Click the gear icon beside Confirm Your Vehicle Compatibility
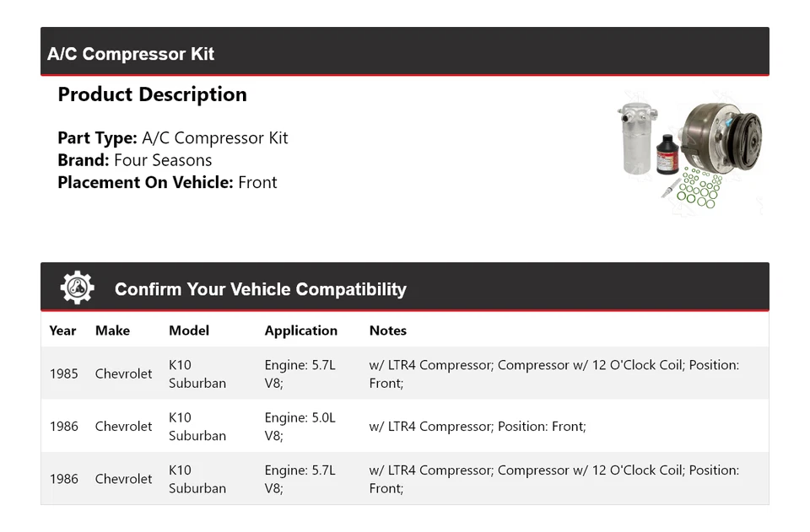Viewport: 810px width, 532px height. [x=77, y=288]
